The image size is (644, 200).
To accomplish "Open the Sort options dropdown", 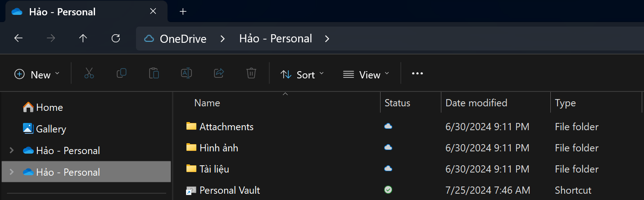I will click(302, 75).
